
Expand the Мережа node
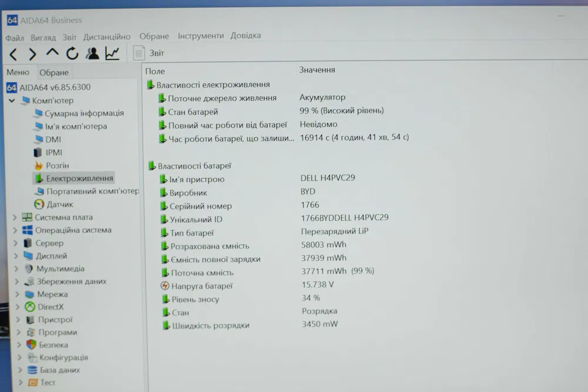[17, 294]
